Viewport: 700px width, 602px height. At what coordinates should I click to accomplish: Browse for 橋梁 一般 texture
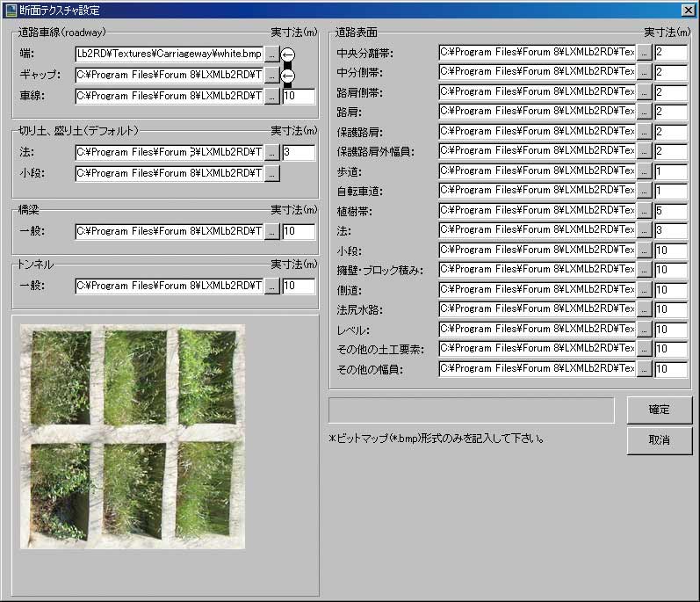click(x=272, y=231)
